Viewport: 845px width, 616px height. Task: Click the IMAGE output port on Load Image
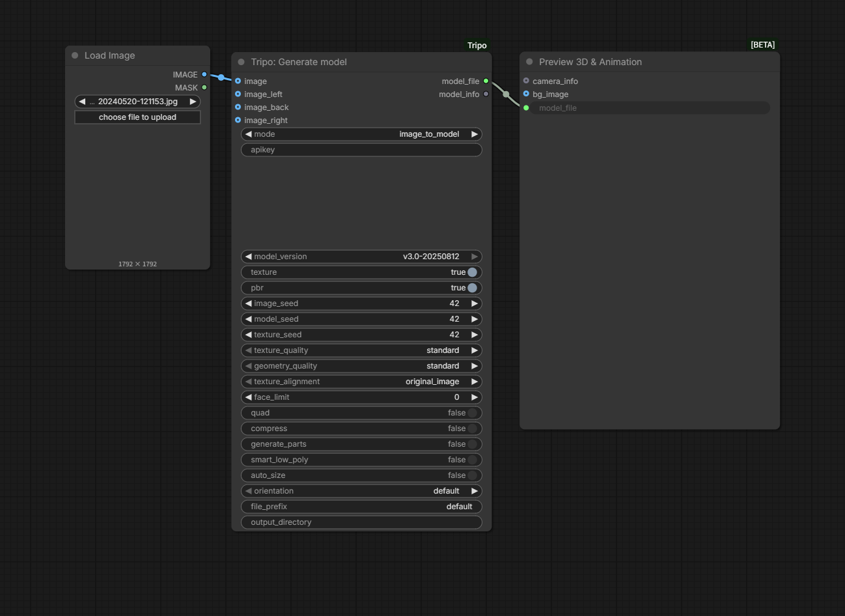click(204, 74)
